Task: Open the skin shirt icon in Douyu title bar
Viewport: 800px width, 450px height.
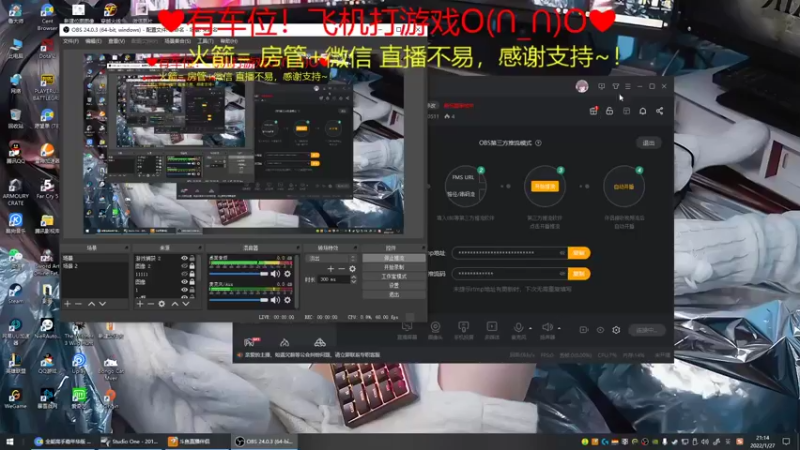Action: click(616, 86)
